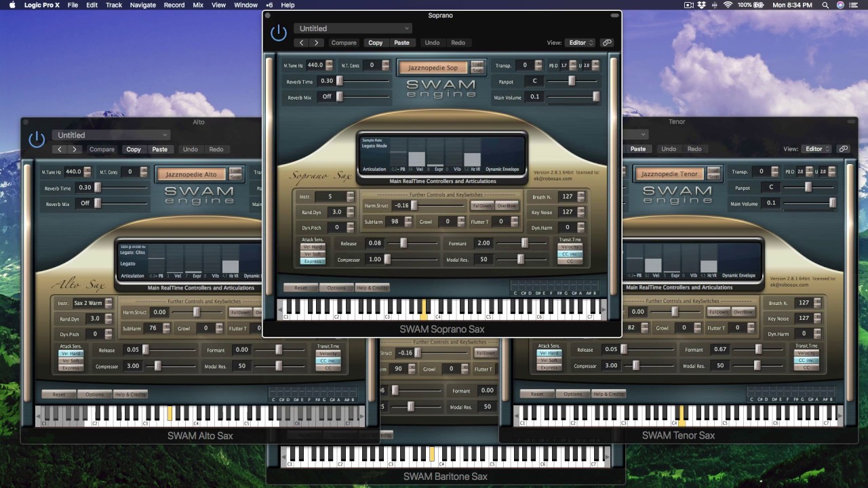The image size is (868, 488).
Task: Click M.Tune Hz stepper in Soprano
Action: [x=330, y=66]
